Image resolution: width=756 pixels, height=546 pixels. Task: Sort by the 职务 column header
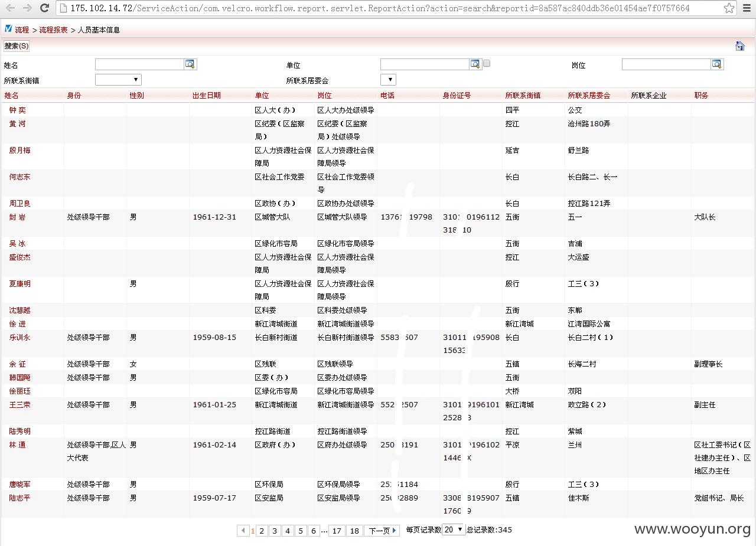tap(701, 96)
